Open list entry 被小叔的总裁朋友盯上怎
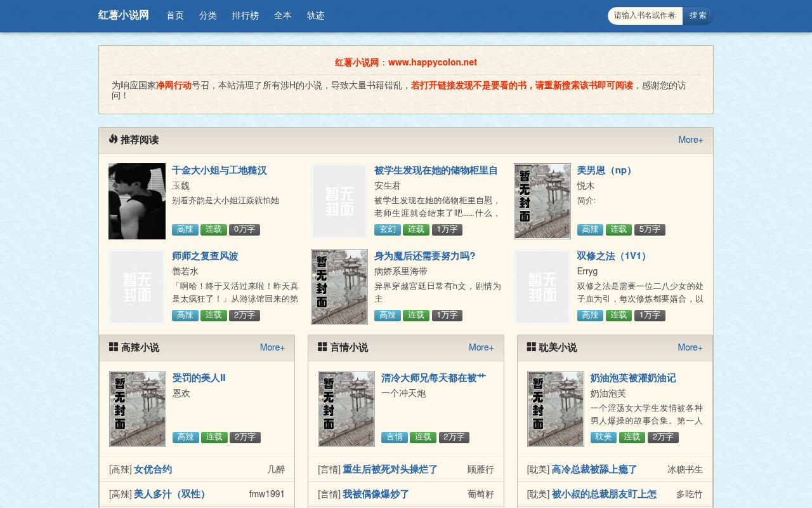812x508 pixels. [604, 494]
